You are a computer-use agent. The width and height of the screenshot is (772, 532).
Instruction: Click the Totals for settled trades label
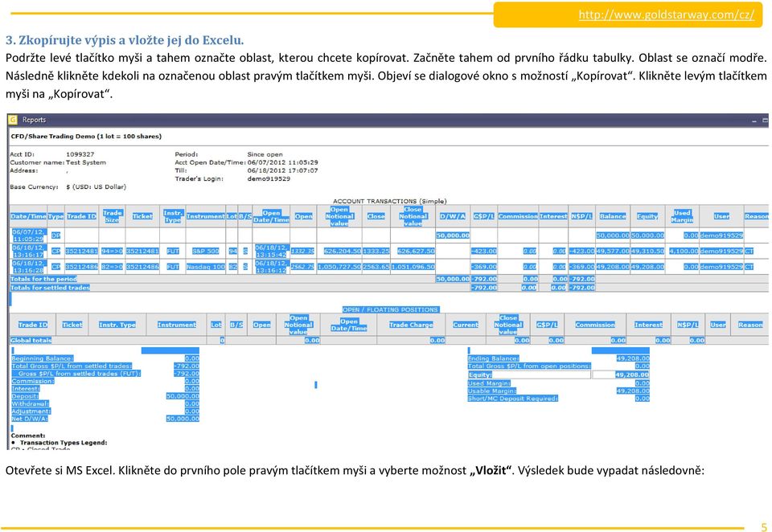50,288
